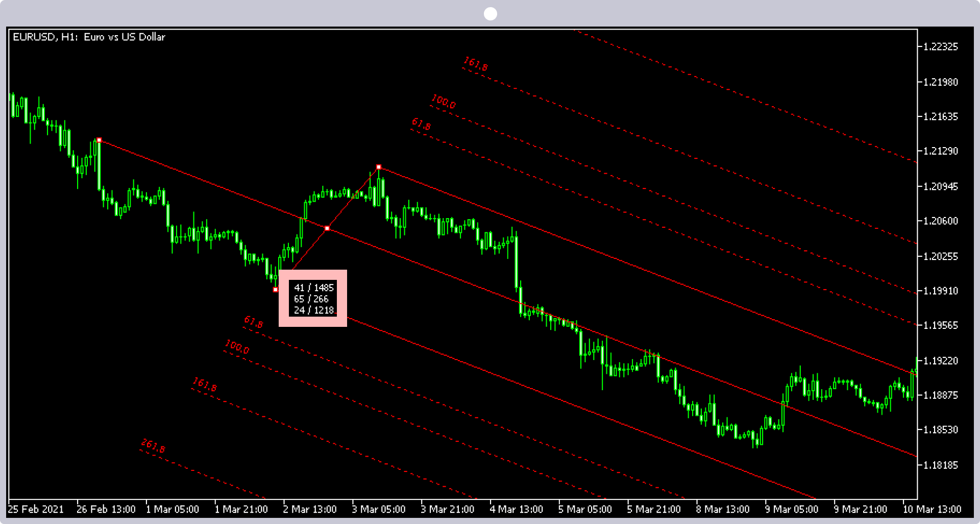Click the 161.8 level label above the channel
Viewport: 980px width, 524px height.
(x=476, y=64)
